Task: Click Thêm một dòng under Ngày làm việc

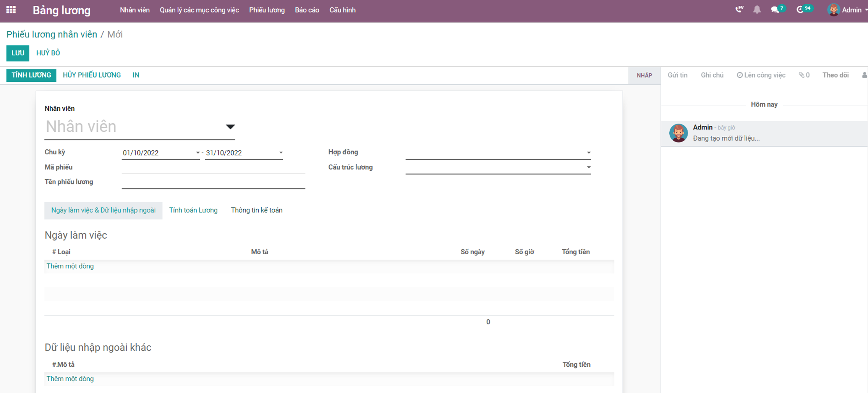Action: (70, 266)
